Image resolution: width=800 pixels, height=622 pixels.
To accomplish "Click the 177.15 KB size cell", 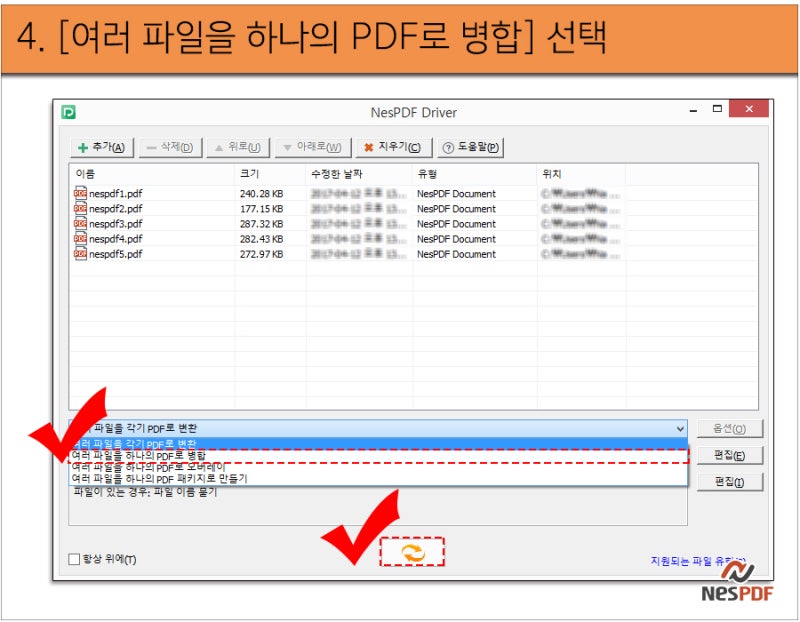I will (261, 209).
